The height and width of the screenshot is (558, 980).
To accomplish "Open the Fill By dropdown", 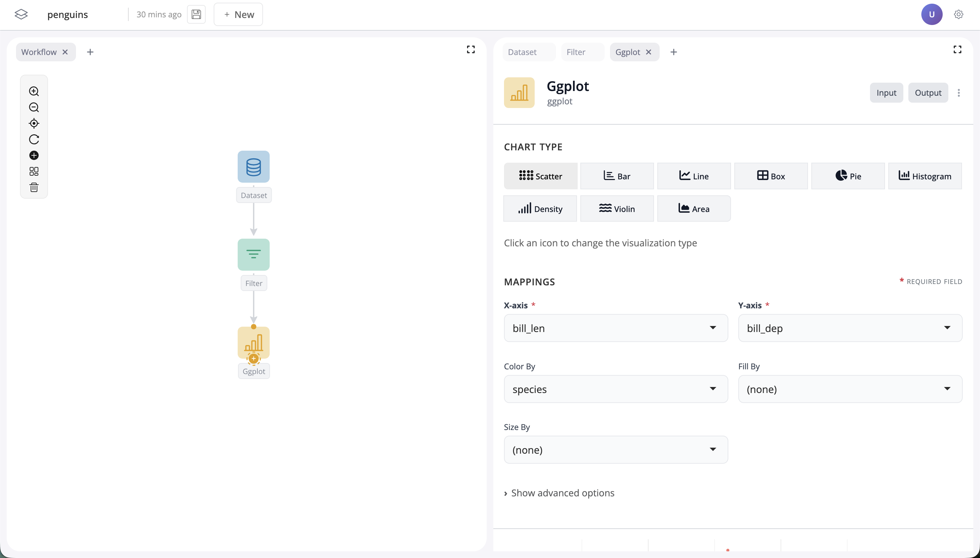I will (x=850, y=389).
